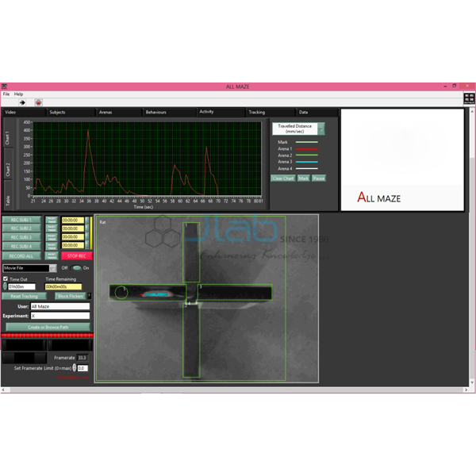This screenshot has height=476, width=476.
Task: Select the vertical Chart 2 tab
Action: tap(8, 164)
